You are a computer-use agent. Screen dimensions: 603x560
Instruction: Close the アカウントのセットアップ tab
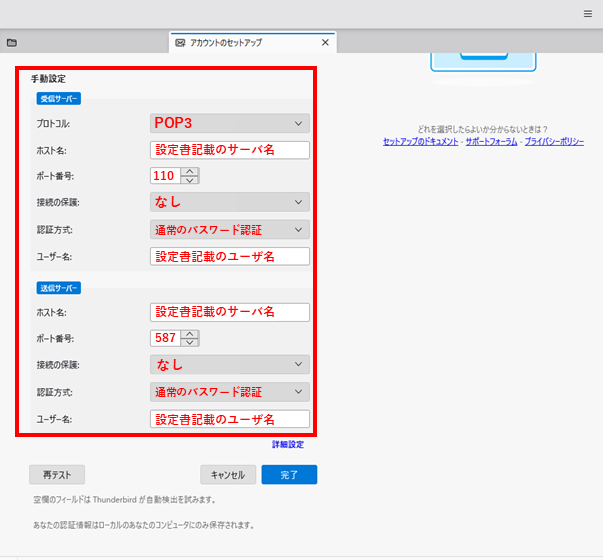pos(325,43)
